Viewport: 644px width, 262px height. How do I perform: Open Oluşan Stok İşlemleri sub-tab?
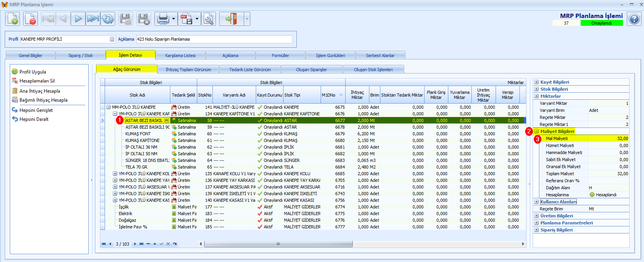(x=373, y=70)
